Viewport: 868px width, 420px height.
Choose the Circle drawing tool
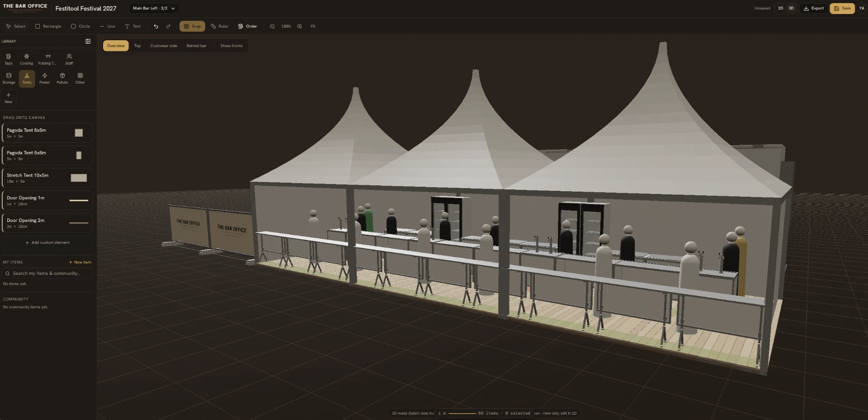pyautogui.click(x=80, y=26)
